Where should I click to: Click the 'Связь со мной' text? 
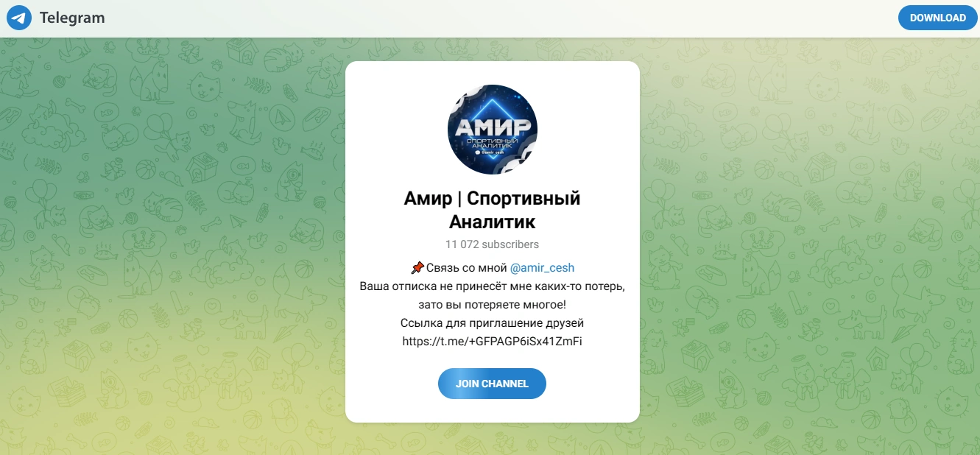click(466, 267)
